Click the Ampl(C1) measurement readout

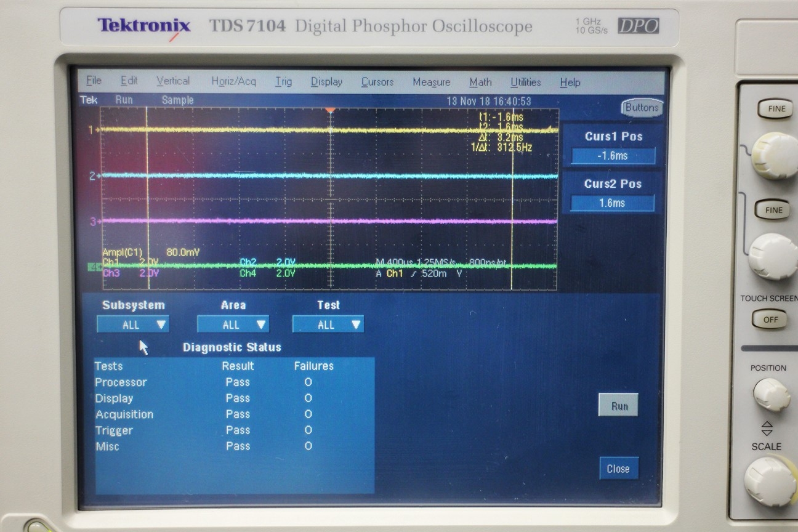[151, 252]
